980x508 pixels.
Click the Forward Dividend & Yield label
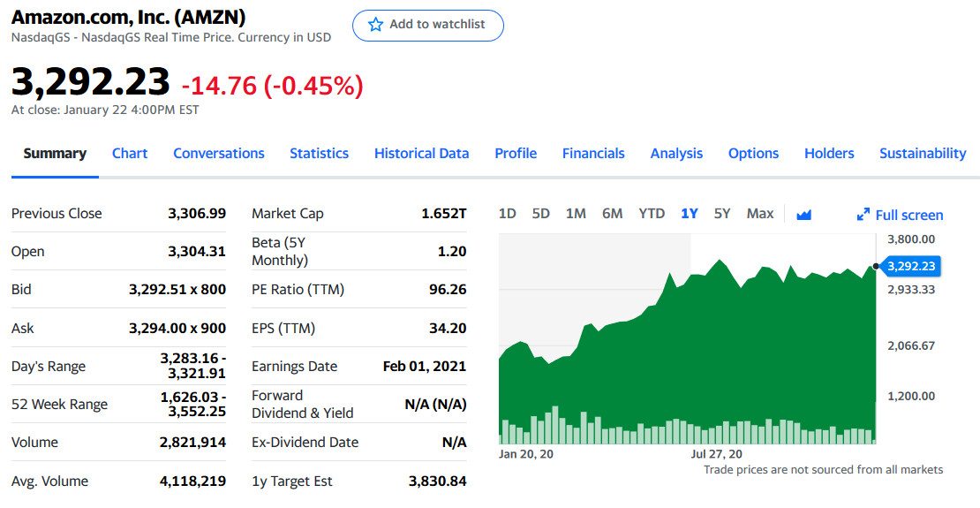[303, 404]
